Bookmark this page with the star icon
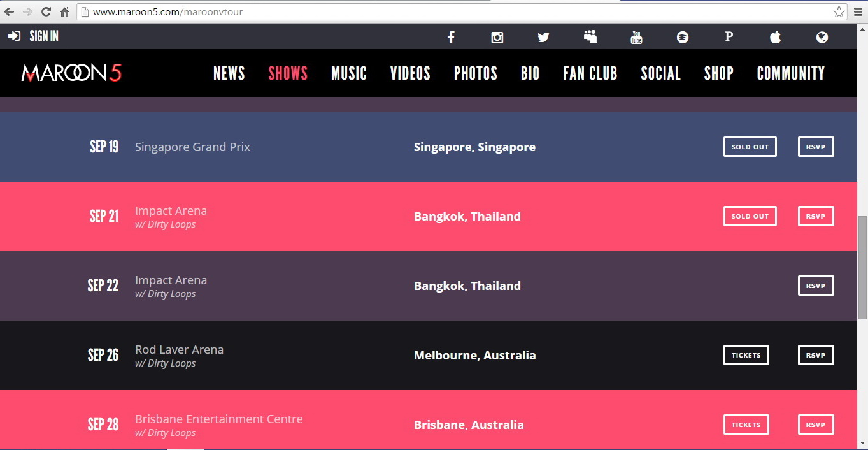Viewport: 868px width, 450px height. tap(839, 11)
